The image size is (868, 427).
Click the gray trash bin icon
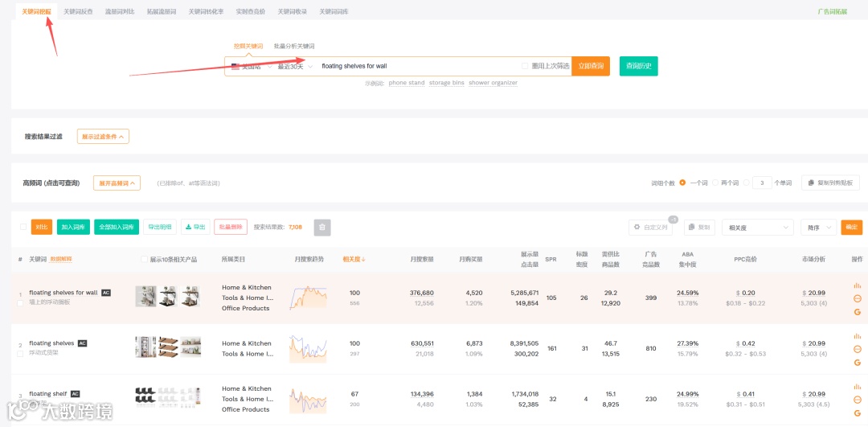point(322,227)
